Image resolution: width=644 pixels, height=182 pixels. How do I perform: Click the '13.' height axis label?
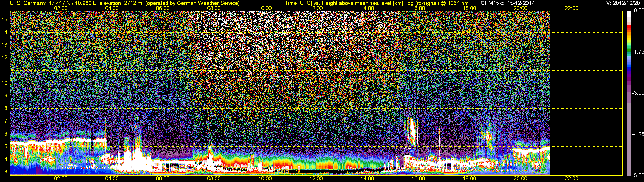click(x=5, y=45)
